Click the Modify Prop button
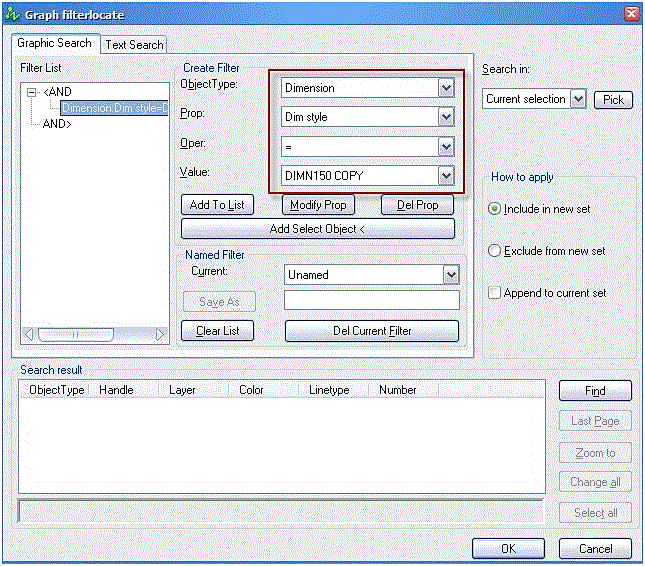 click(318, 205)
